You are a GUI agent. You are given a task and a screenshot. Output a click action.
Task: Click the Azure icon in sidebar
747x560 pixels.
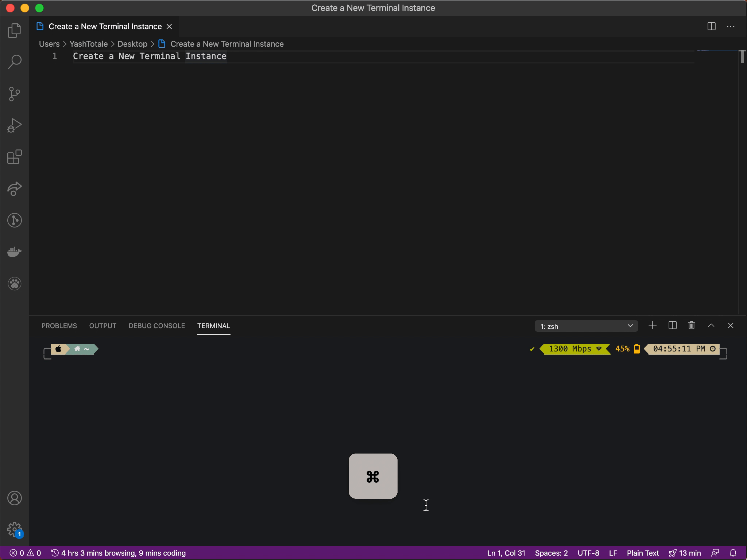click(14, 188)
